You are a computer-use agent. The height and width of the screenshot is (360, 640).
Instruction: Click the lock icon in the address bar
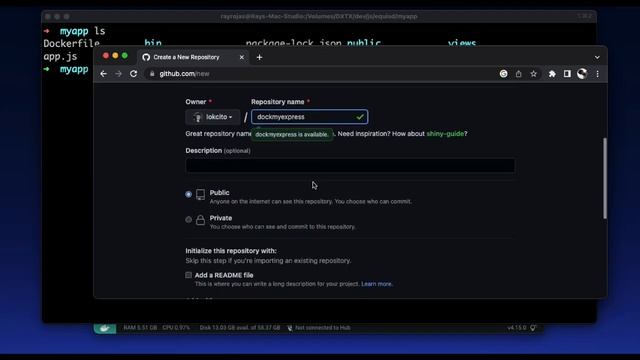(152, 74)
